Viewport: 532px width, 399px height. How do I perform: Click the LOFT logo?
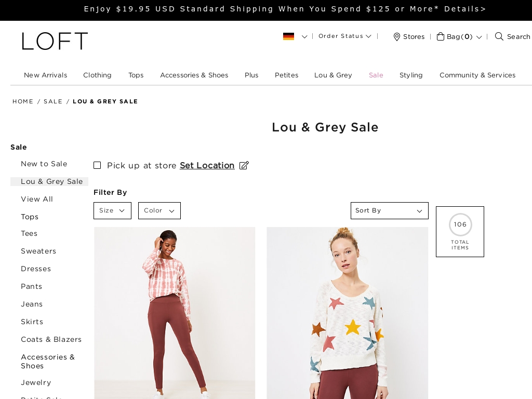point(55,41)
